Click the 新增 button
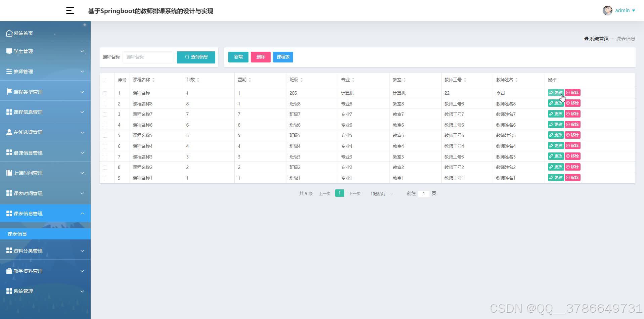The image size is (644, 319). (x=238, y=57)
